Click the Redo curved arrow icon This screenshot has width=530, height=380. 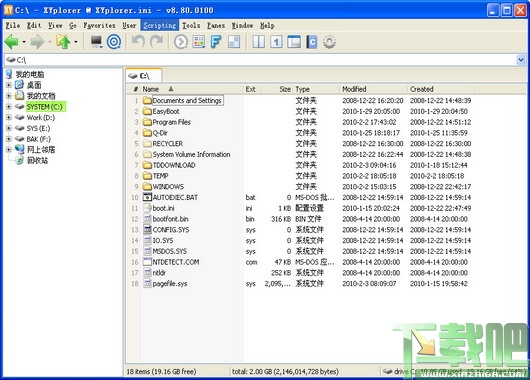(156, 42)
